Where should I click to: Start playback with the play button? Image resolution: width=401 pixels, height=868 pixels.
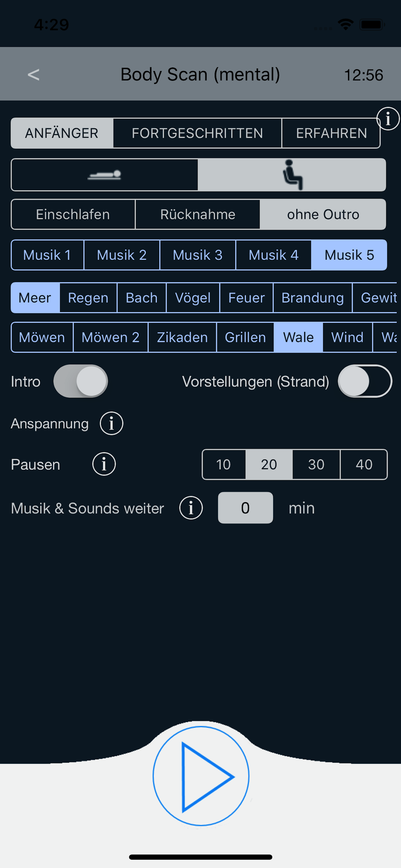pos(201,776)
